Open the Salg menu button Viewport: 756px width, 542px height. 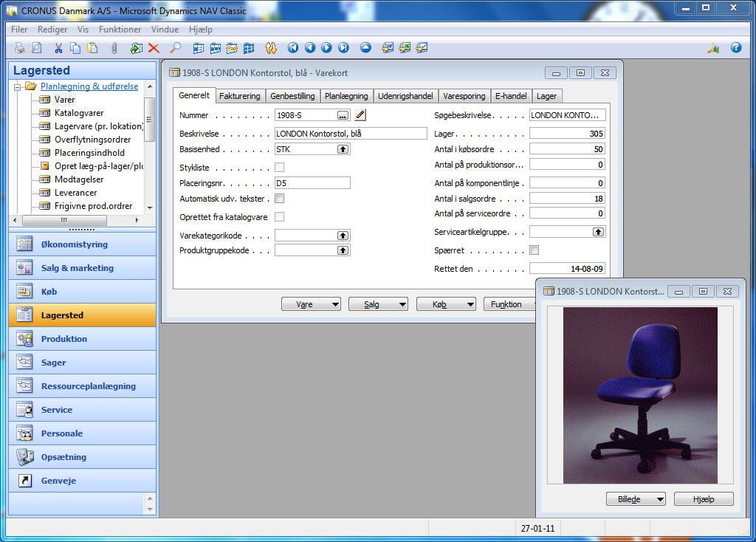click(379, 304)
